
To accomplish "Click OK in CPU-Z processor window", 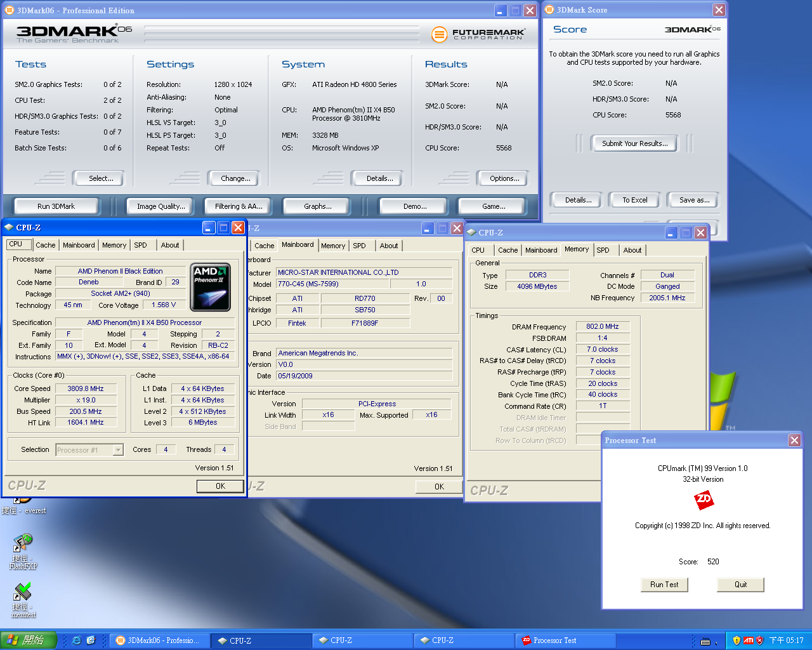I will pos(220,486).
